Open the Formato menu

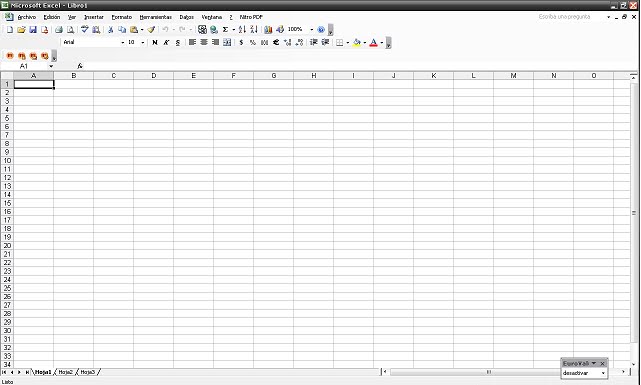point(121,17)
